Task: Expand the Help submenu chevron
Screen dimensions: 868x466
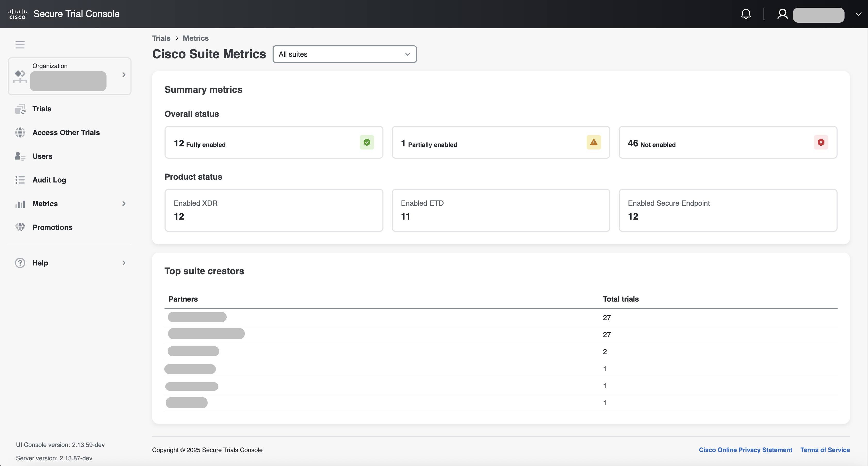Action: (x=124, y=263)
